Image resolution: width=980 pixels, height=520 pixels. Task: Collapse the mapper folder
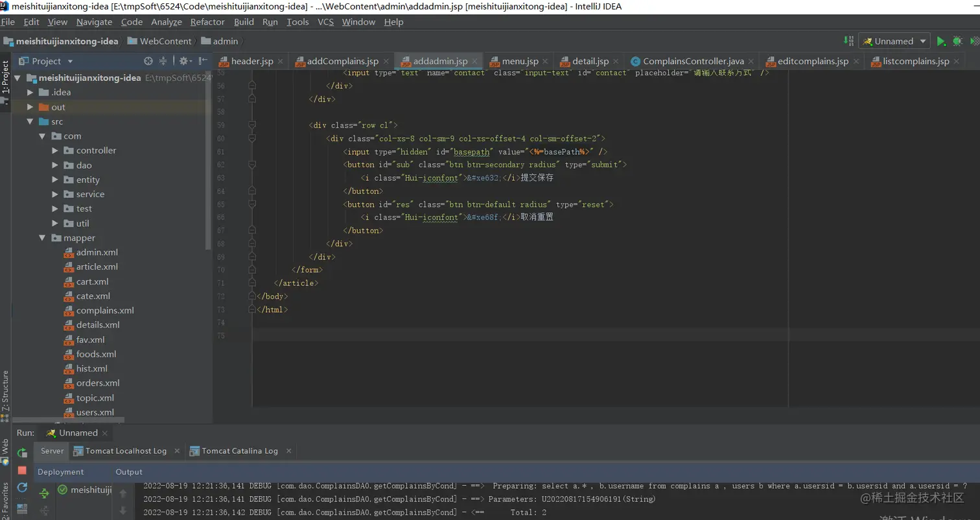click(42, 238)
